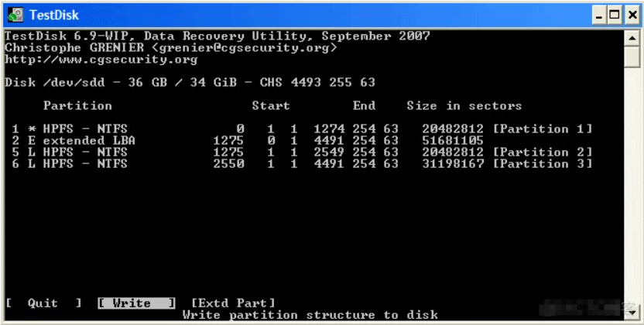
Task: Select the Quit option
Action: coord(43,303)
